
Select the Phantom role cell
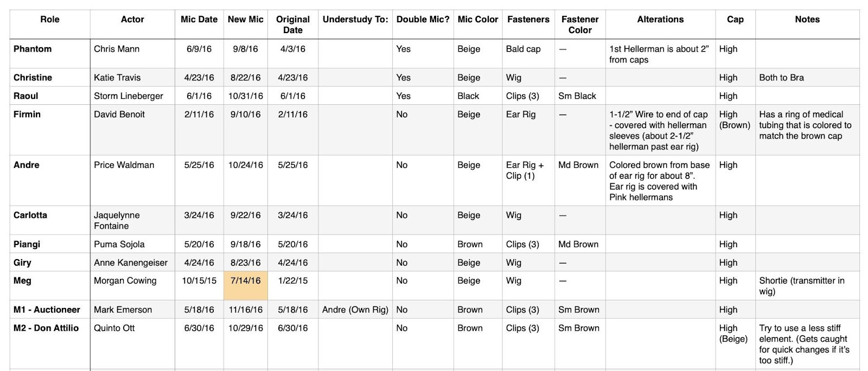33,49
